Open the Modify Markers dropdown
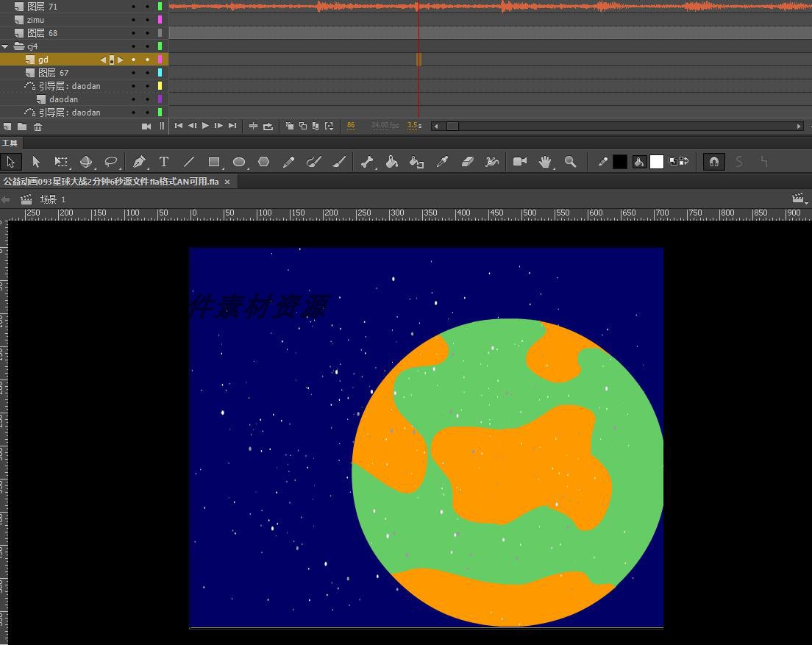Image resolution: width=812 pixels, height=645 pixels. pyautogui.click(x=329, y=126)
